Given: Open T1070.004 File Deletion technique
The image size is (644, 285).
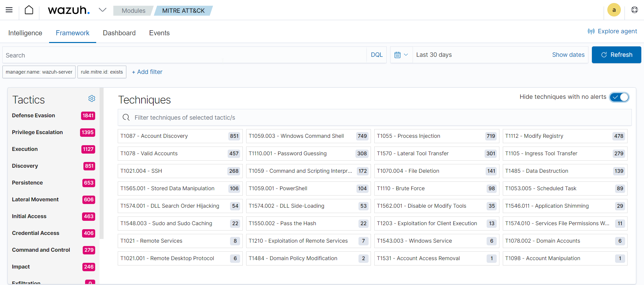Looking at the screenshot, I should click(437, 171).
